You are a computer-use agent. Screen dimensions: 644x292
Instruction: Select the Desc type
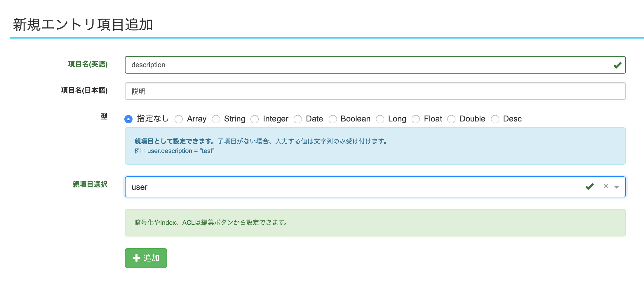click(x=495, y=119)
